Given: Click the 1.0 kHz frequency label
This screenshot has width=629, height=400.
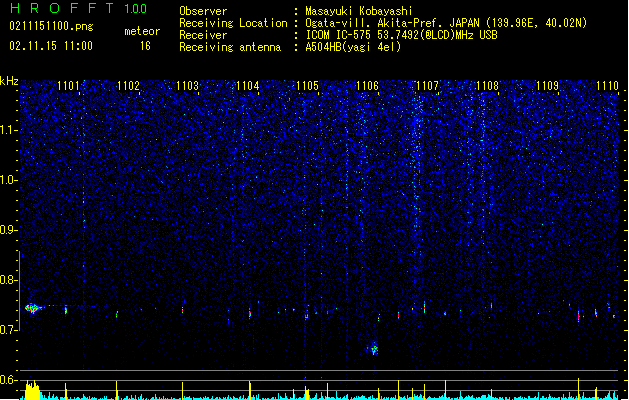Looking at the screenshot, I should tap(8, 180).
